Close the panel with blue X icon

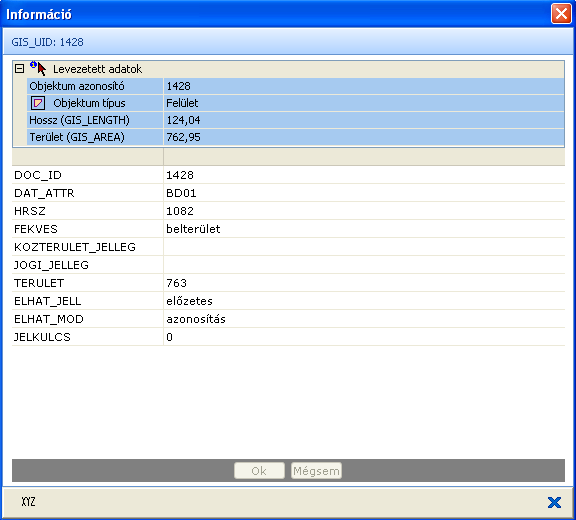tap(554, 502)
